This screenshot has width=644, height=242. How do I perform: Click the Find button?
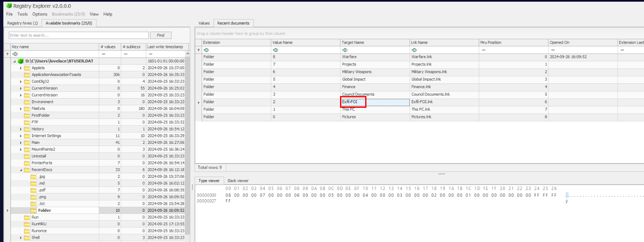pyautogui.click(x=161, y=35)
